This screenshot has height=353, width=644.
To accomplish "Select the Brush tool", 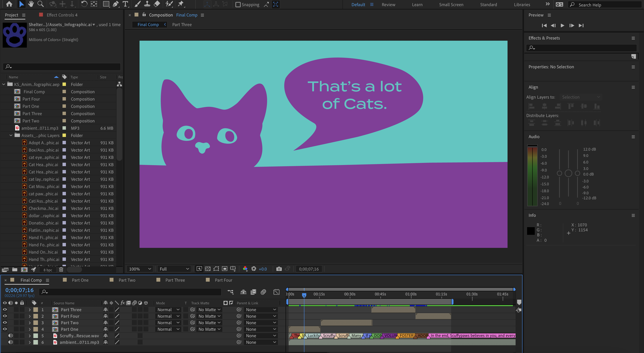I will click(x=137, y=4).
